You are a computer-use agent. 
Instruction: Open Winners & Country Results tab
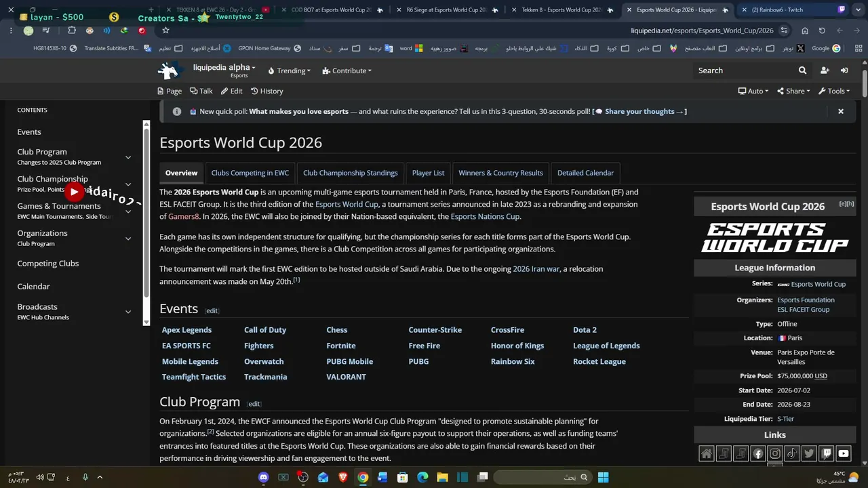coord(501,173)
